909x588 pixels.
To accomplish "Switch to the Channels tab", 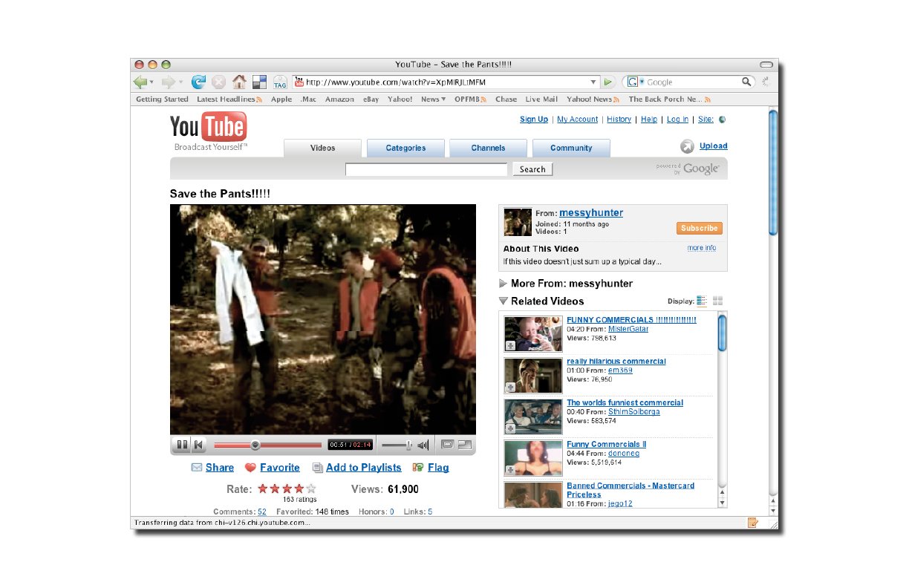I will [488, 148].
